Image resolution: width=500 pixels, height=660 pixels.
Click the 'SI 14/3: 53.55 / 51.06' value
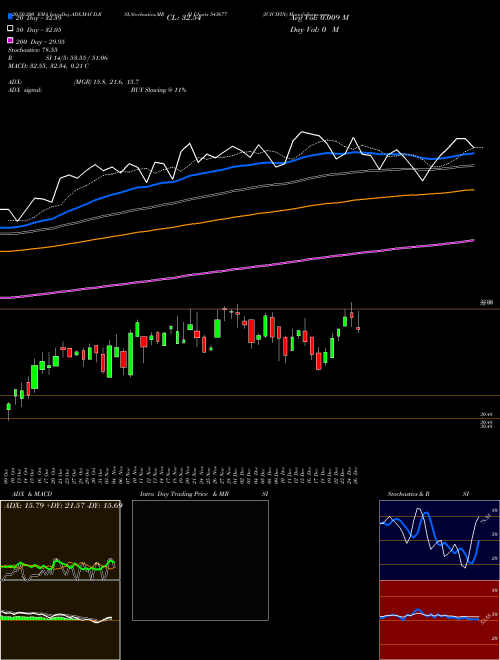click(x=77, y=58)
